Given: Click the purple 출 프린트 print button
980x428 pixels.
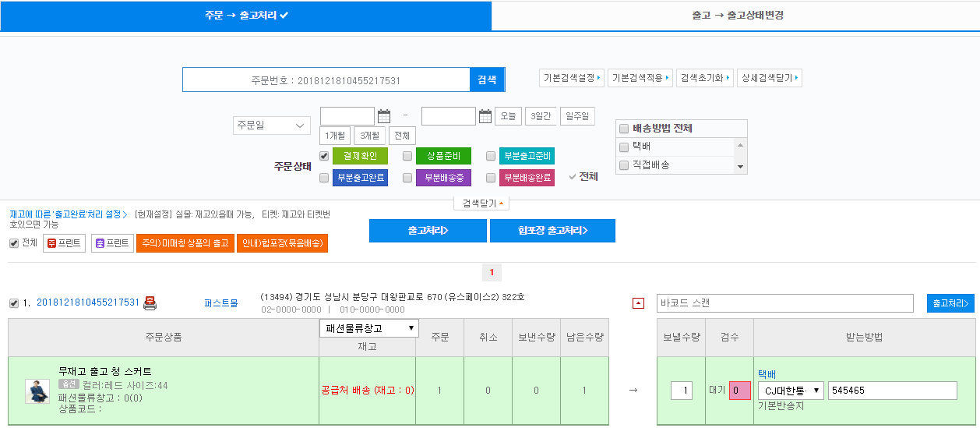Looking at the screenshot, I should [112, 243].
